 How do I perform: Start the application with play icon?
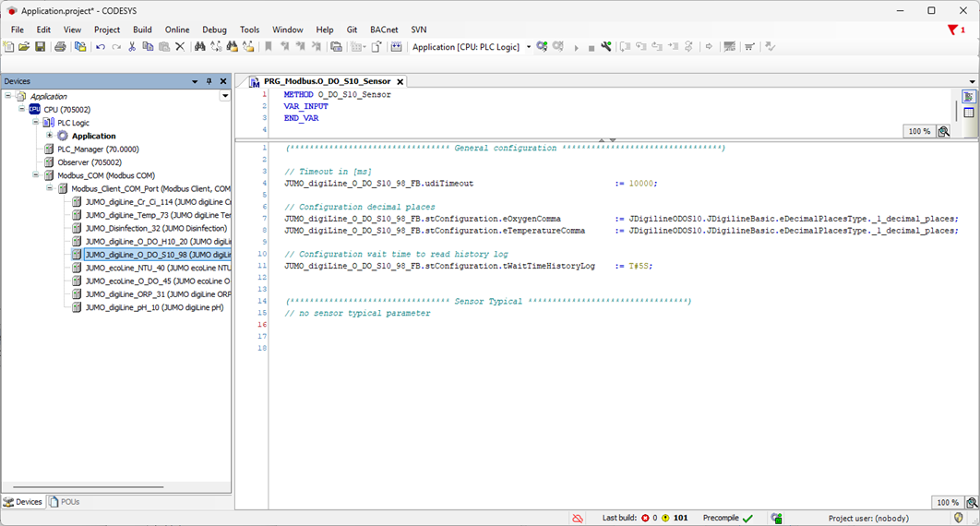(x=576, y=47)
